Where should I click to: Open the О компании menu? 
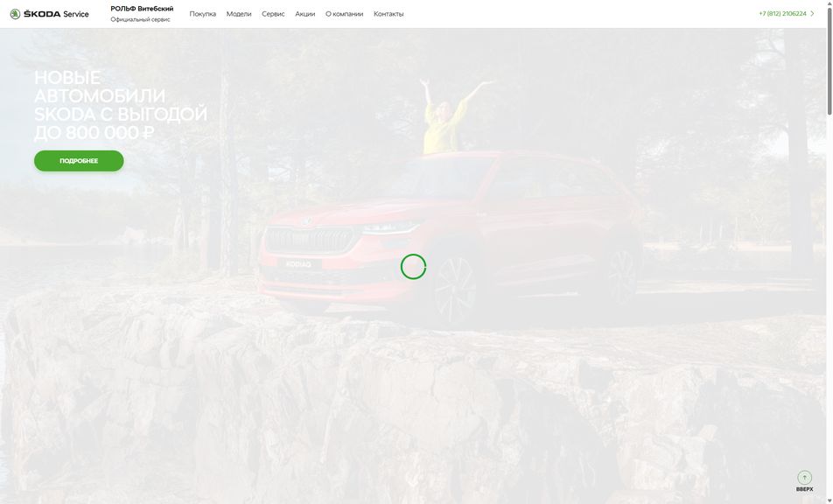pyautogui.click(x=344, y=14)
